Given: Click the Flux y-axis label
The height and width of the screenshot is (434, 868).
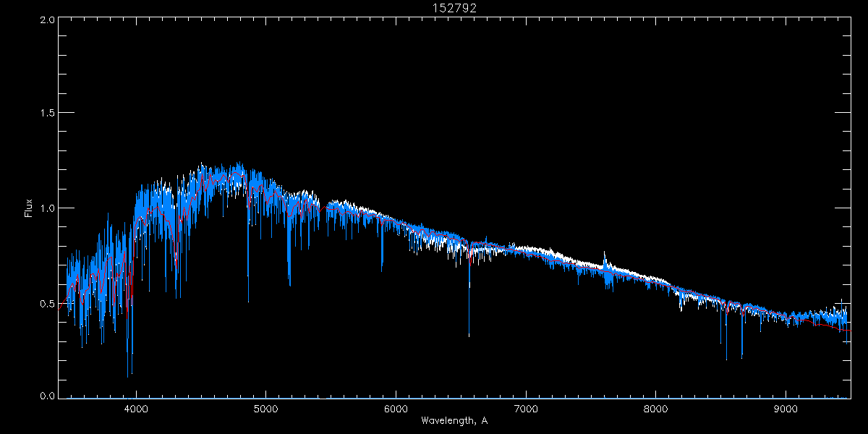Looking at the screenshot, I should [29, 208].
